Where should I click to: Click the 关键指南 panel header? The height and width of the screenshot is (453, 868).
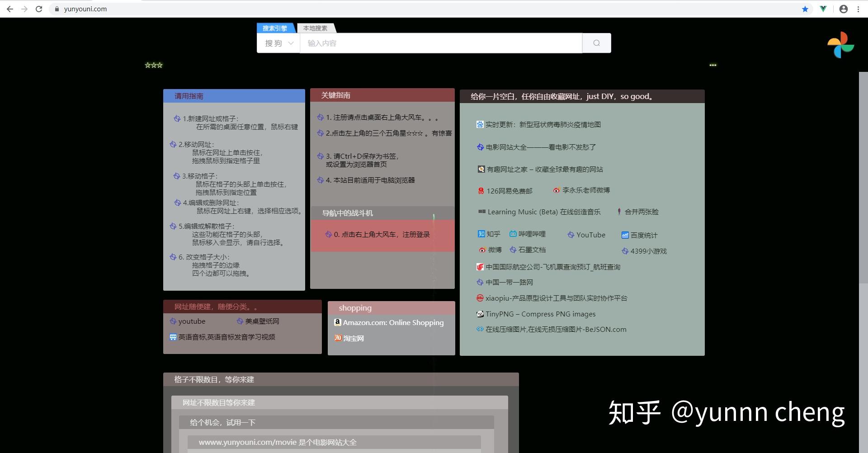click(382, 95)
